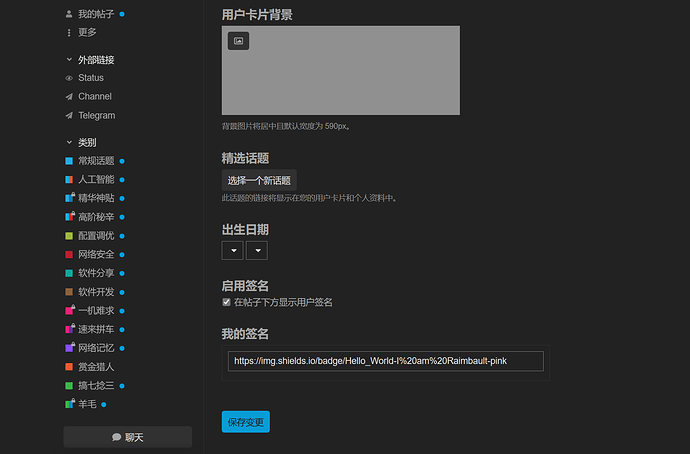Click the pink locked badge of 一机难求
The image size is (690, 454).
point(70,310)
